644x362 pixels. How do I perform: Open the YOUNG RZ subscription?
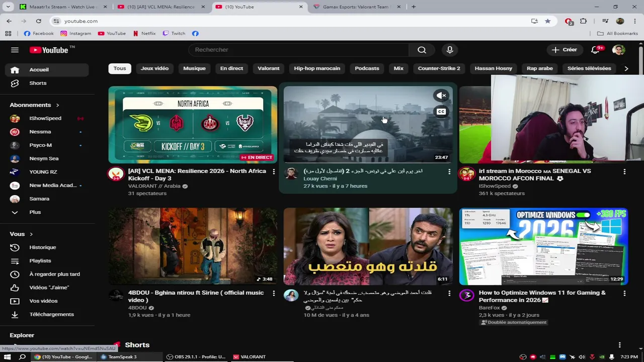[x=47, y=172]
